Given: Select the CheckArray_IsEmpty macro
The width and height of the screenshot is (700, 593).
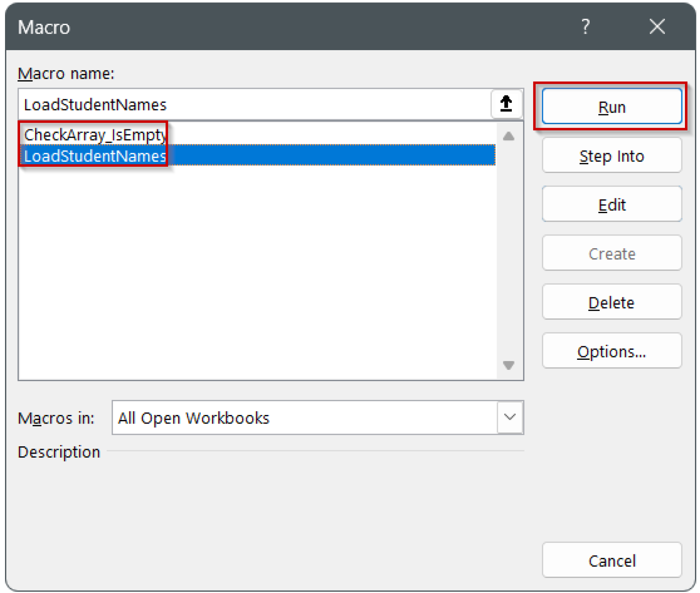Looking at the screenshot, I should (x=94, y=134).
